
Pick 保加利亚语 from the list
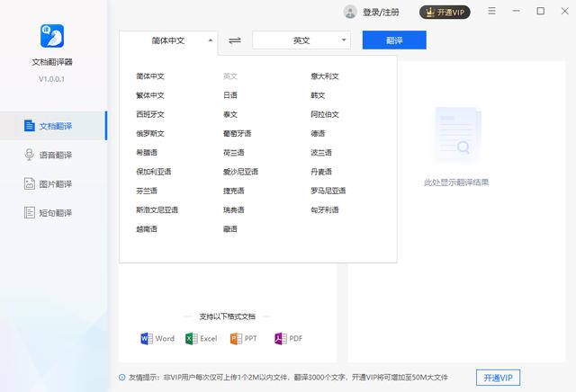point(154,172)
